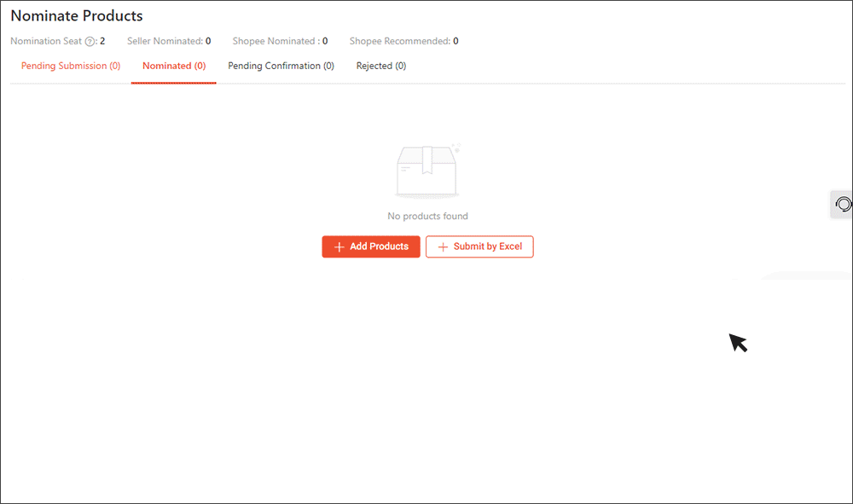Click the zero beside Shopee Recommended
Image resolution: width=853 pixels, height=504 pixels.
[456, 41]
